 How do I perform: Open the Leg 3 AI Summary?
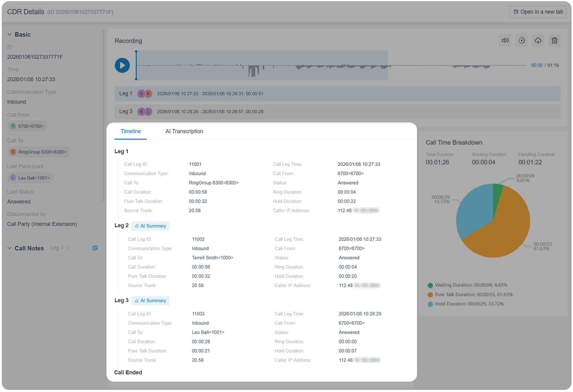pos(150,301)
